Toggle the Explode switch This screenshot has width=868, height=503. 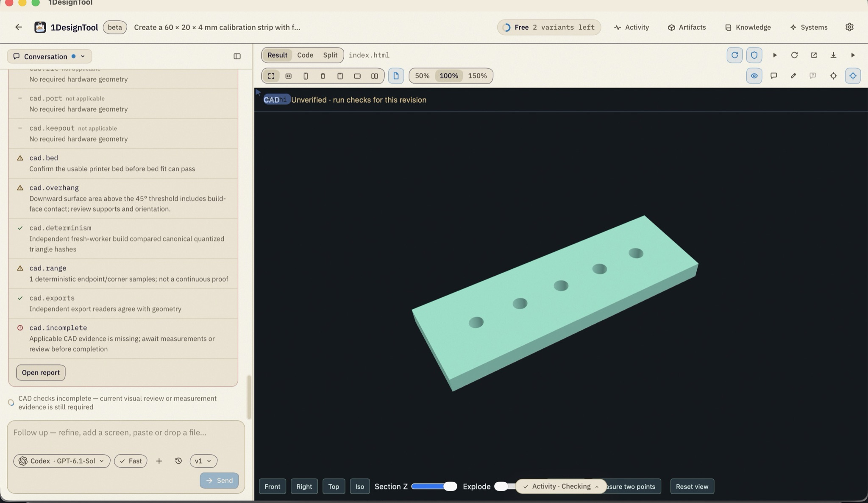tap(506, 486)
